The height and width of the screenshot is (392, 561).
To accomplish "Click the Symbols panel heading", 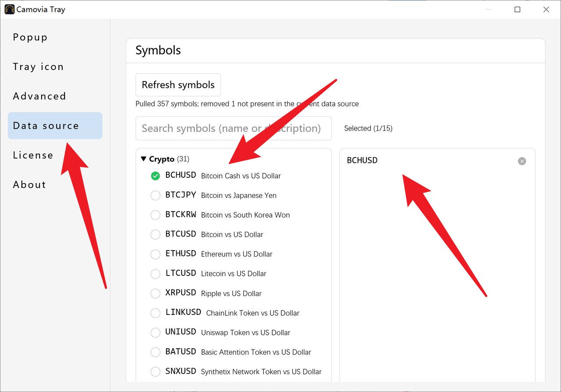I will click(158, 50).
